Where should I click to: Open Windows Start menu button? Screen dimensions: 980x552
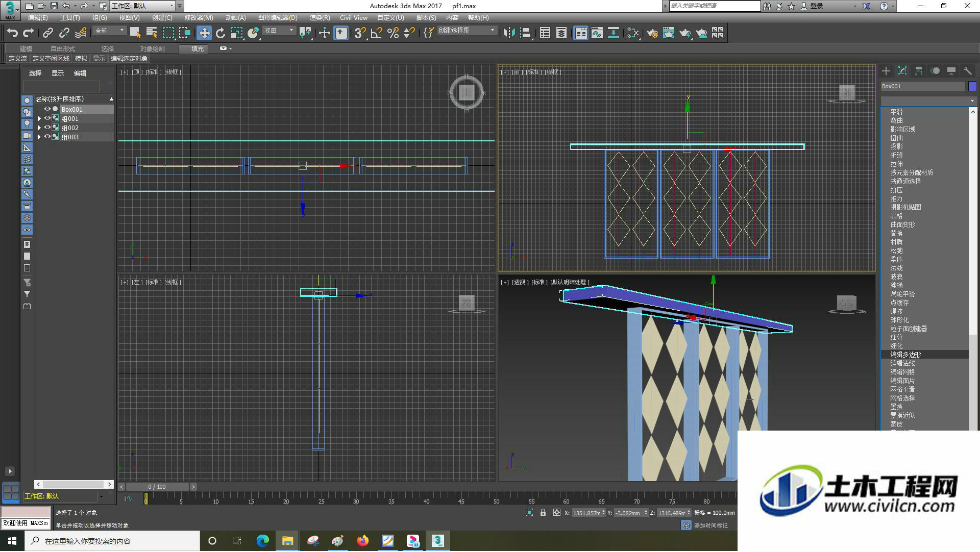12,541
